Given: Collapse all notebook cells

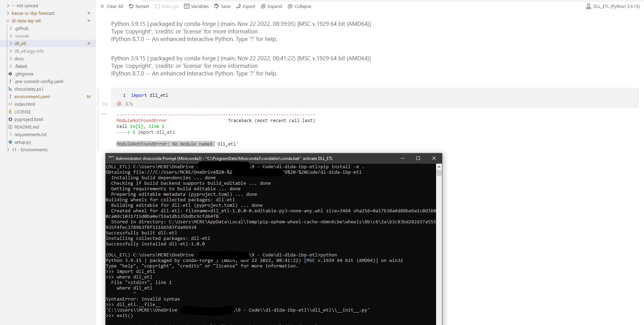Looking at the screenshot, I should click(x=299, y=6).
